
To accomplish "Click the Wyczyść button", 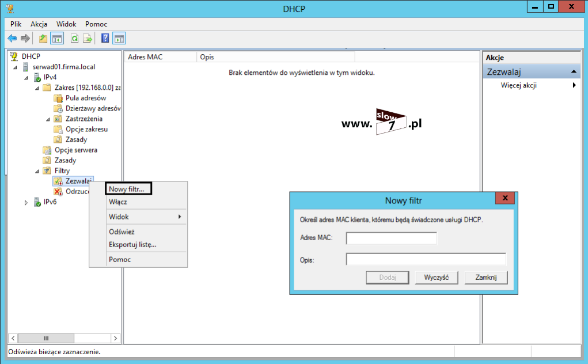I will click(x=436, y=278).
